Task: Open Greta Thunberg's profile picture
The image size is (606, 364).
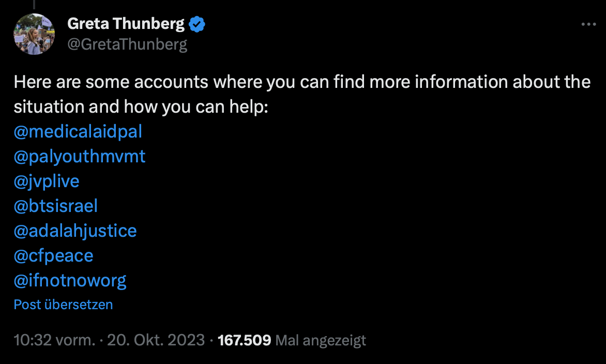Action: 34,34
